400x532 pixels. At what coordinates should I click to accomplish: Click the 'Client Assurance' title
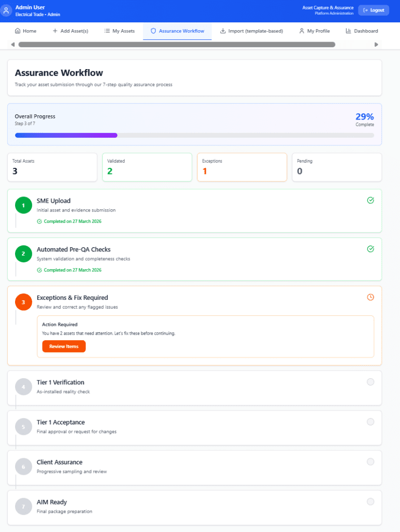tap(59, 462)
